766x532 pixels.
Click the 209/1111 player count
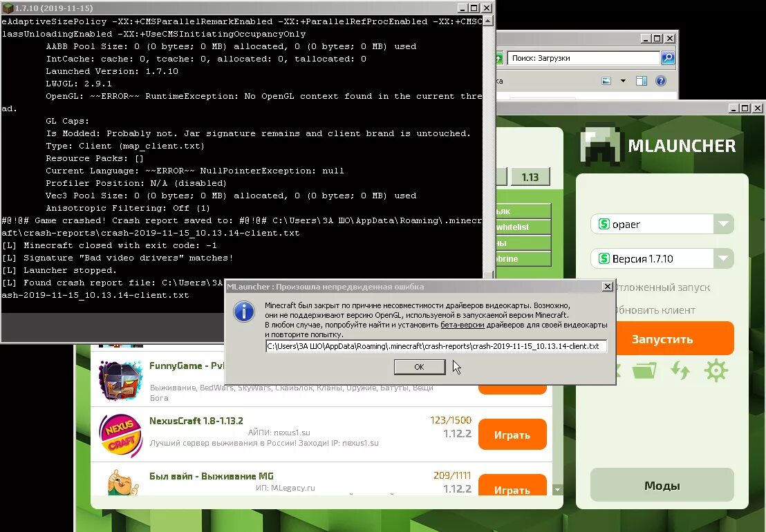point(452,475)
